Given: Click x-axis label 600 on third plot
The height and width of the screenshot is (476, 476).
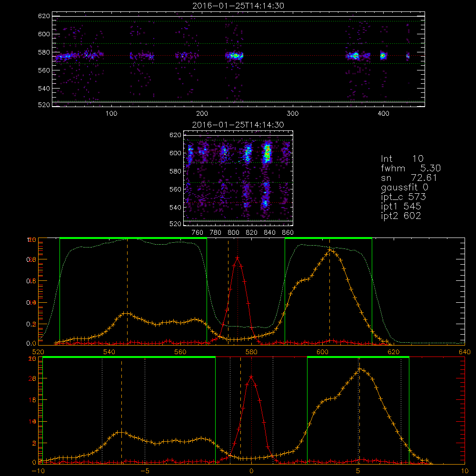Looking at the screenshot, I should [x=322, y=352].
